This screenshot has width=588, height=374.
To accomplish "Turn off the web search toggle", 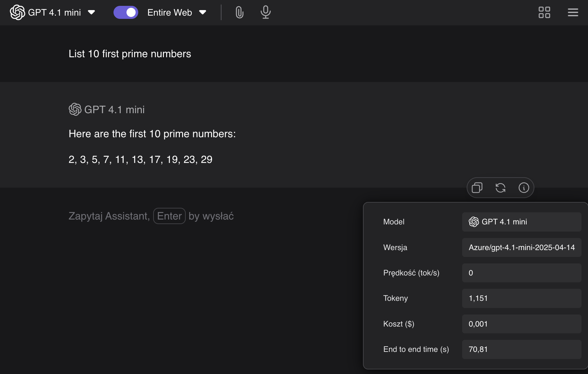I will pos(126,13).
